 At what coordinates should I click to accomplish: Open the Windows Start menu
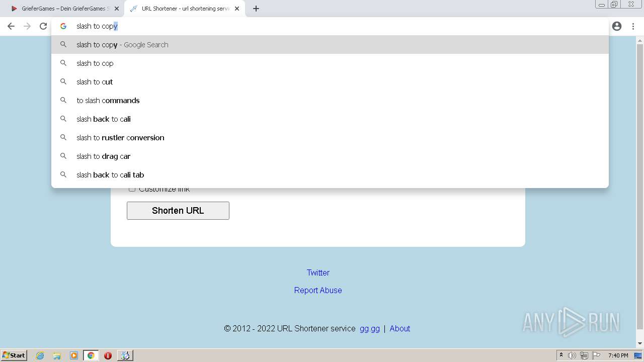pyautogui.click(x=14, y=355)
